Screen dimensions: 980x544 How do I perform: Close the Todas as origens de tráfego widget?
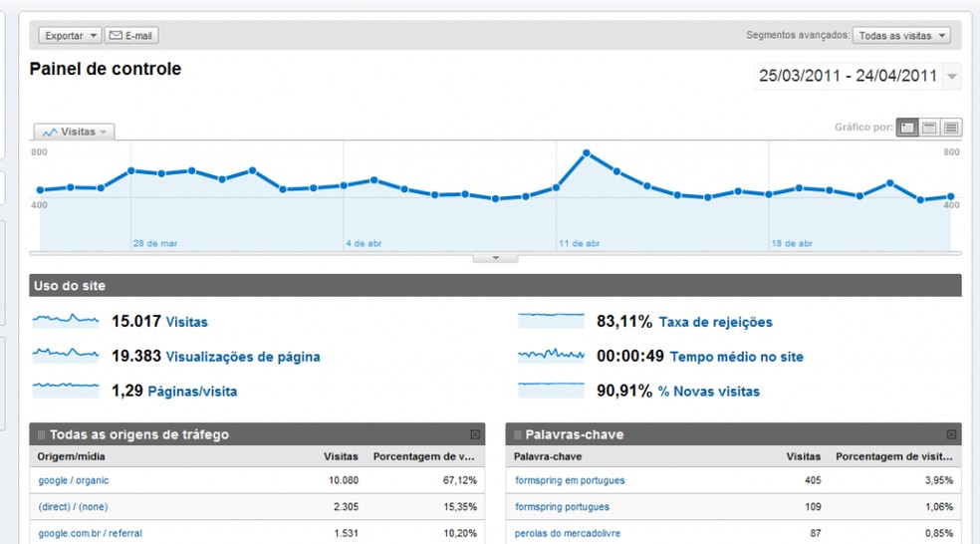pyautogui.click(x=475, y=434)
